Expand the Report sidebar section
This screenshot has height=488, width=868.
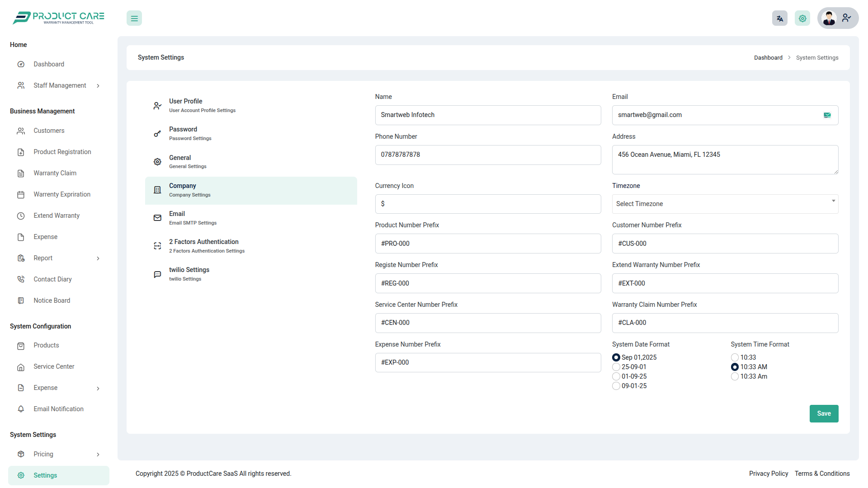(43, 258)
